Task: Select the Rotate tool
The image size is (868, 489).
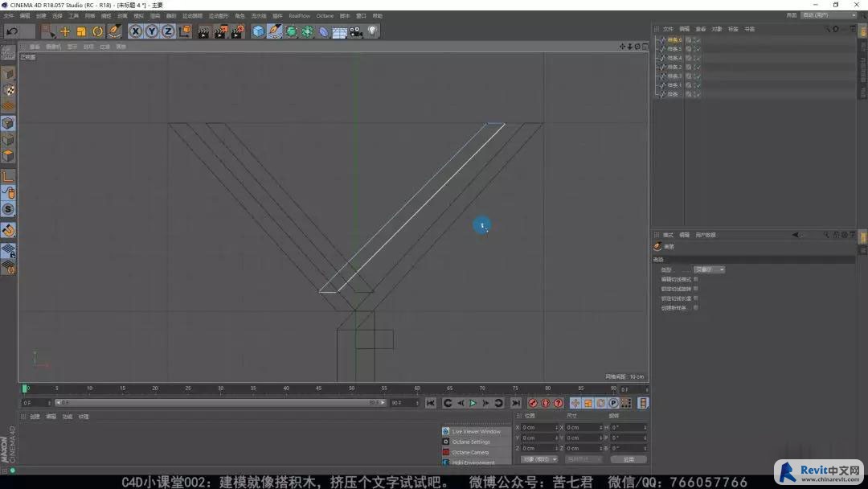Action: point(98,31)
